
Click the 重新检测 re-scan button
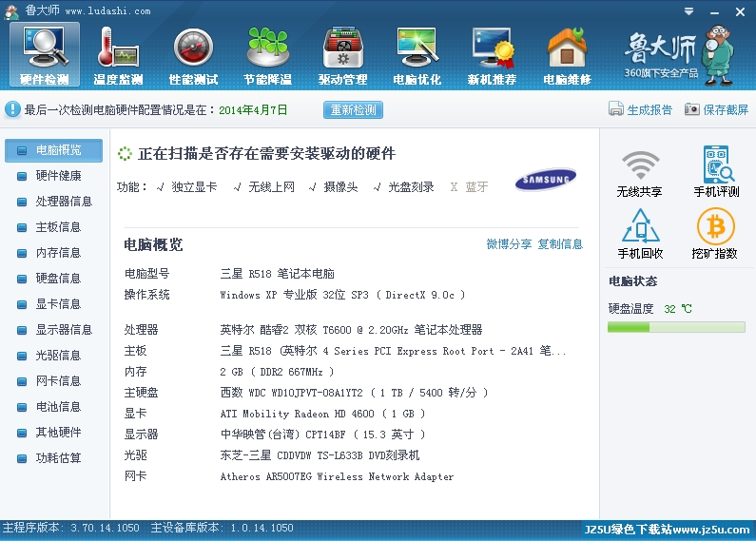click(x=353, y=110)
